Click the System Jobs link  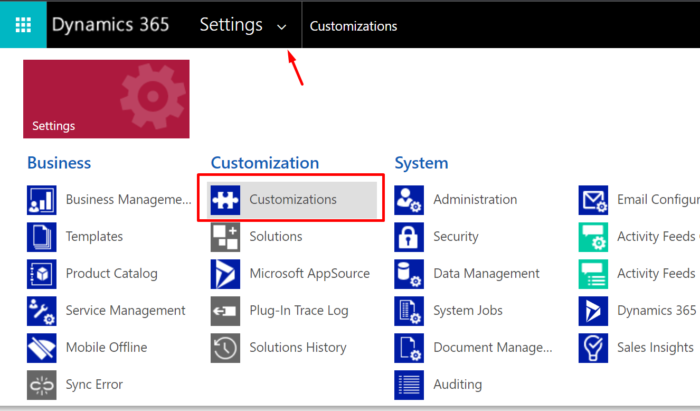pos(467,311)
